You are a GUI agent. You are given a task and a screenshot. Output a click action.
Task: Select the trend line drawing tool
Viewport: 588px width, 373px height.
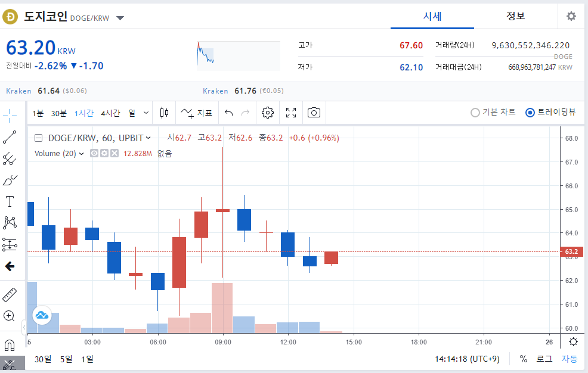click(x=10, y=137)
